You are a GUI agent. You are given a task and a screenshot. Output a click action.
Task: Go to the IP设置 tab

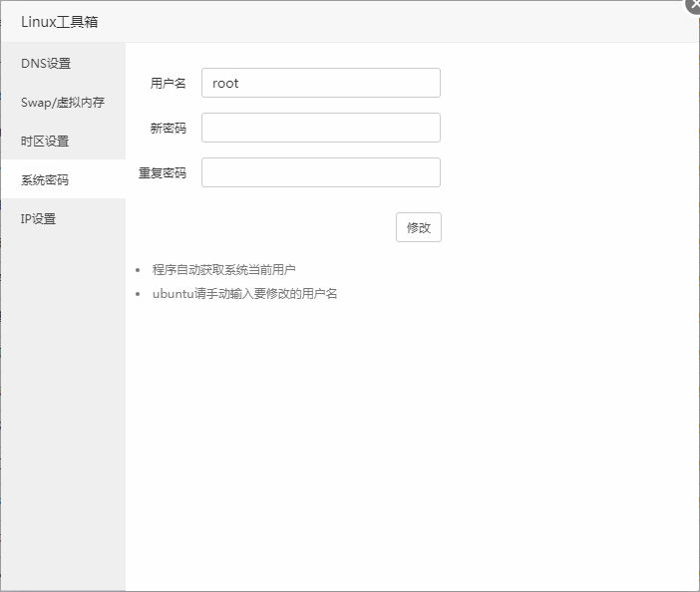(39, 218)
